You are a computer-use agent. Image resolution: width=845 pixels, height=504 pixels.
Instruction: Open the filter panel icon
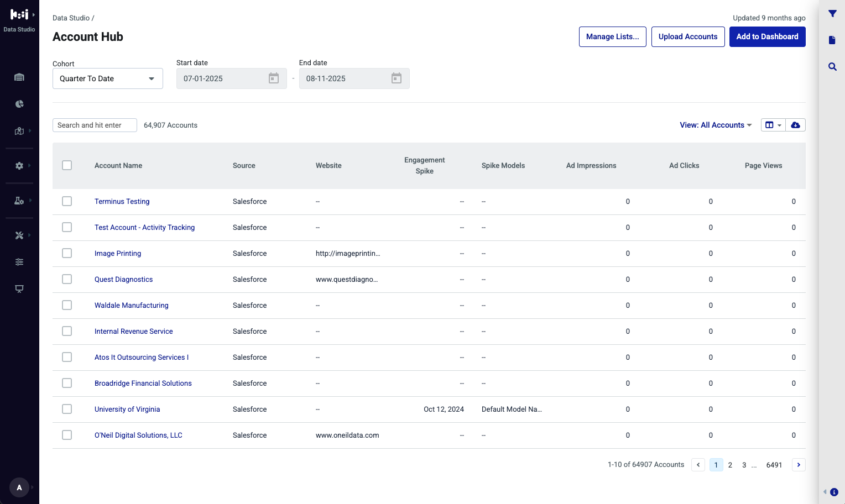832,14
